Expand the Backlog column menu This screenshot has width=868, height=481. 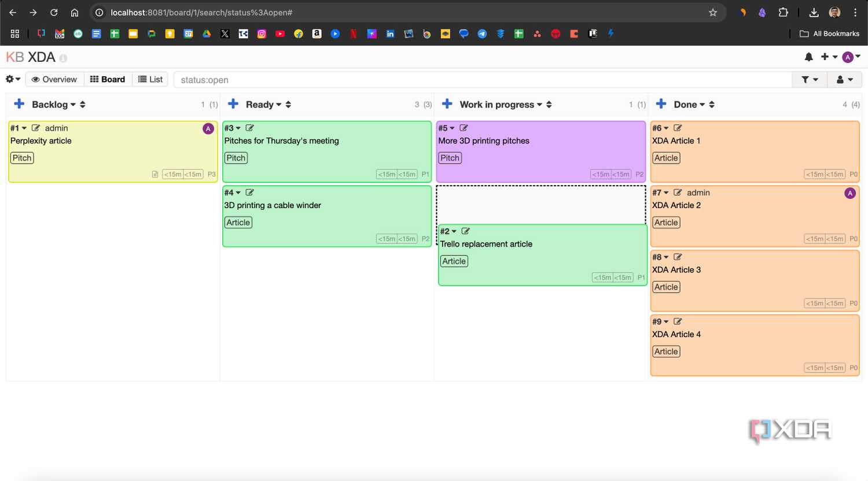(x=73, y=105)
